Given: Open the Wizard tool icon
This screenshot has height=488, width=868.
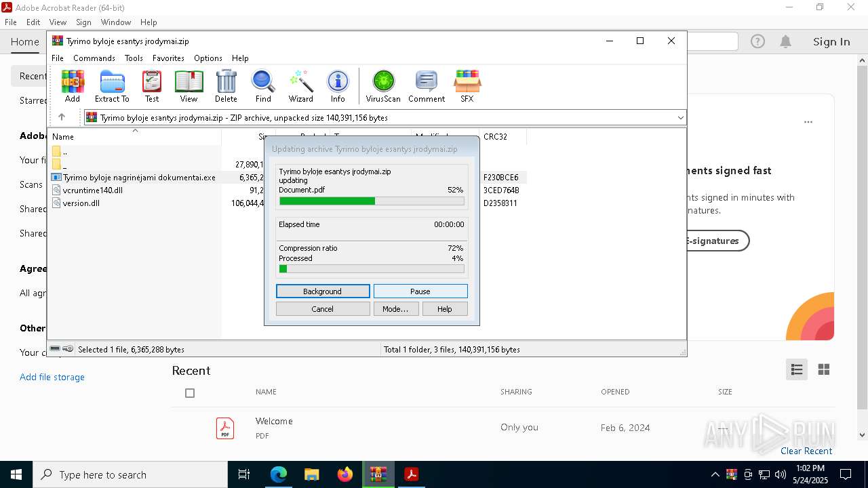Looking at the screenshot, I should pos(300,86).
